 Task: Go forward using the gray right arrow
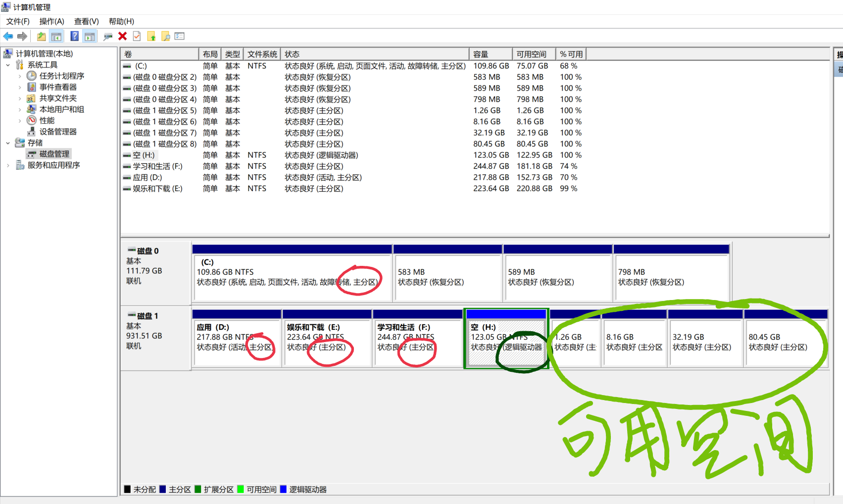point(22,36)
